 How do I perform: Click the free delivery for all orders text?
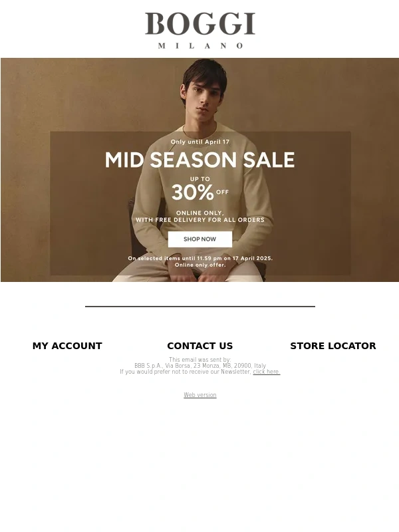click(200, 220)
